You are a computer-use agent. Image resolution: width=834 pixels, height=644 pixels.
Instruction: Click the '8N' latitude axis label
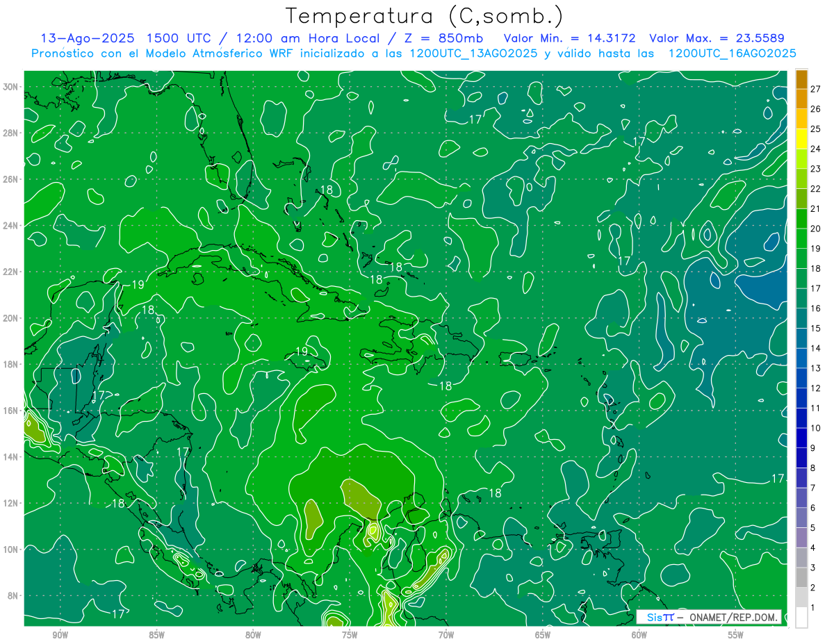pyautogui.click(x=13, y=596)
